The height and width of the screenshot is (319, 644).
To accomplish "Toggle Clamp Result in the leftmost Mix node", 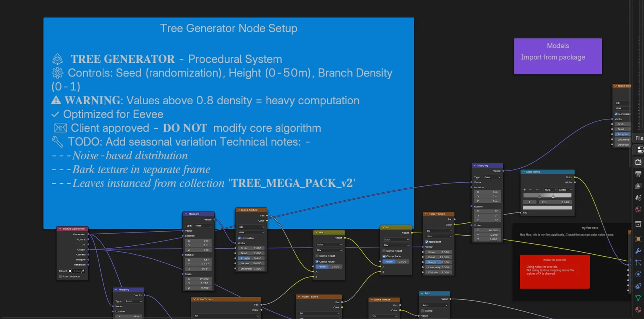I will [317, 256].
